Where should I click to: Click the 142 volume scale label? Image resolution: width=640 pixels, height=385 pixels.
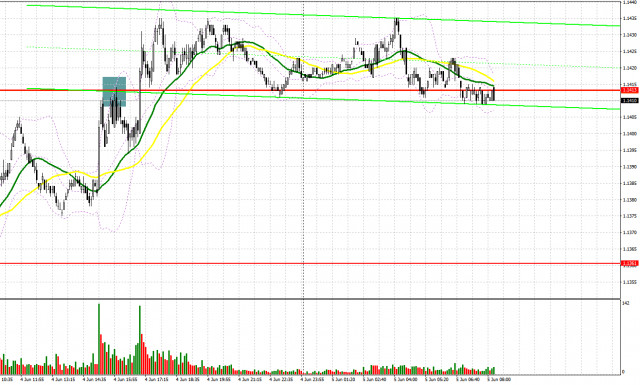625,303
